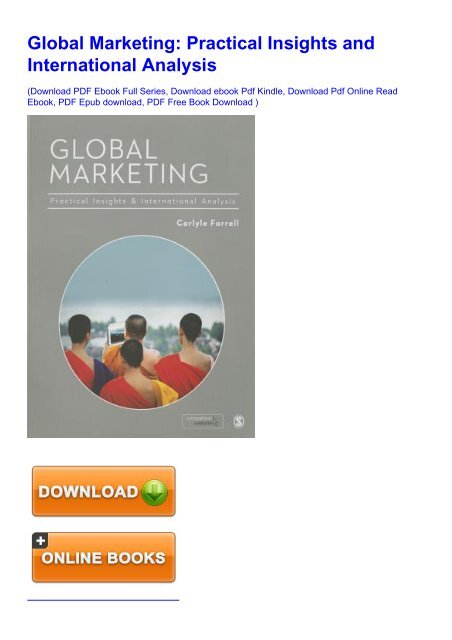
Task: Click the plus icon on Online Books
Action: 40,541
